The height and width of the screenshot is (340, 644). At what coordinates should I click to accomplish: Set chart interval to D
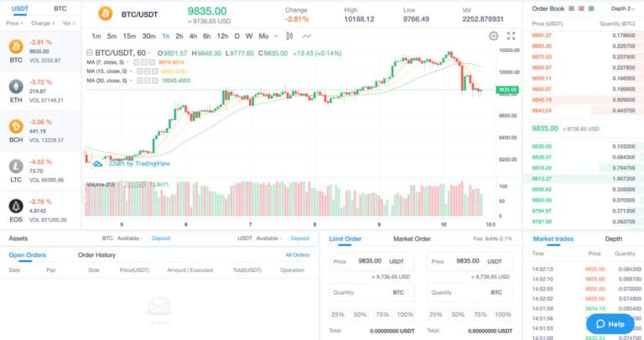[x=237, y=36]
